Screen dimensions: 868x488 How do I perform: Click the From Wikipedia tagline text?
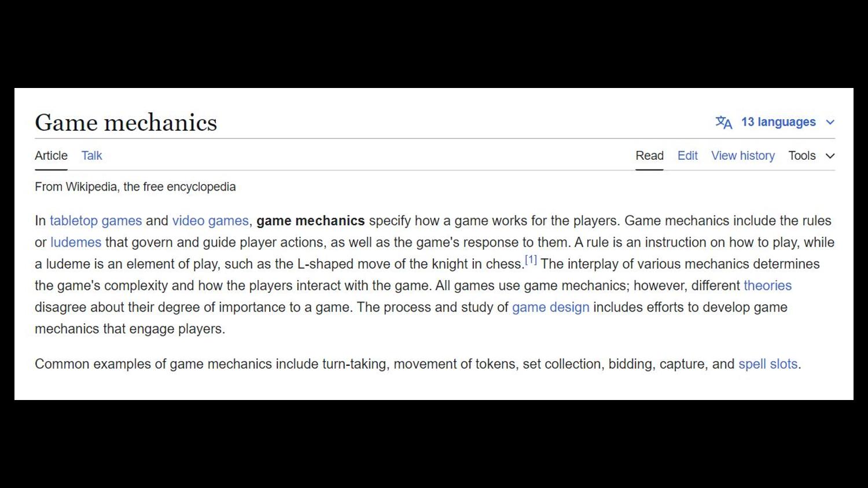click(135, 187)
